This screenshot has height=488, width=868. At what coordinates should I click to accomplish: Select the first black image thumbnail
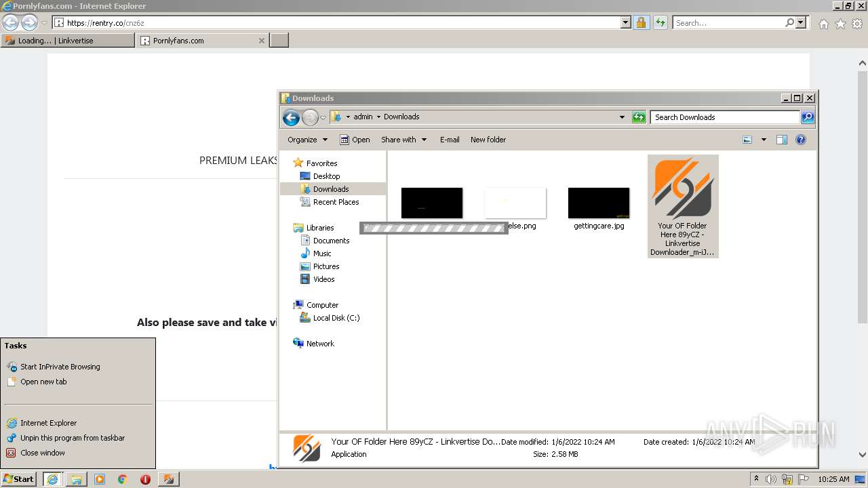click(432, 203)
